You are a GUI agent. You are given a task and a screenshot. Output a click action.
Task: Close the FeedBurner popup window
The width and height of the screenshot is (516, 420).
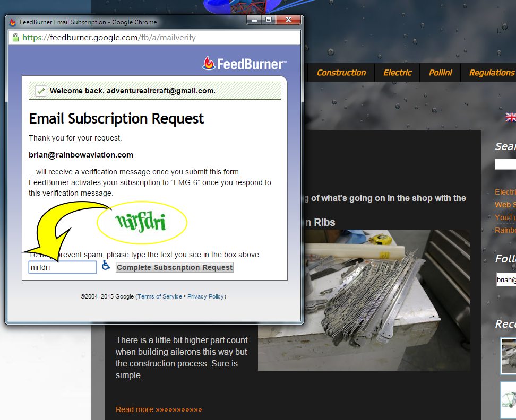pos(288,20)
